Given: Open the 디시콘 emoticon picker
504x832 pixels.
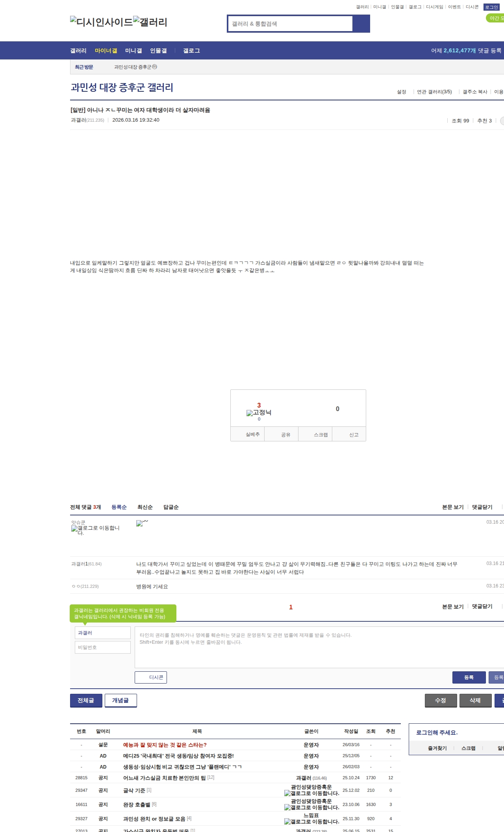Looking at the screenshot, I should tap(151, 677).
